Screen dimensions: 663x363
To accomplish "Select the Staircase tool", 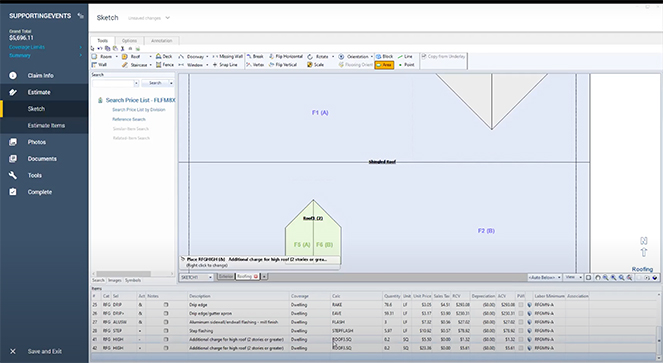I will point(135,65).
